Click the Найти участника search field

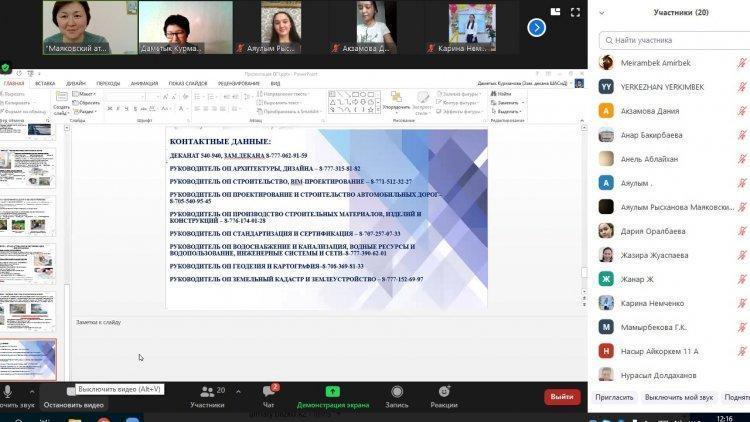pos(672,40)
